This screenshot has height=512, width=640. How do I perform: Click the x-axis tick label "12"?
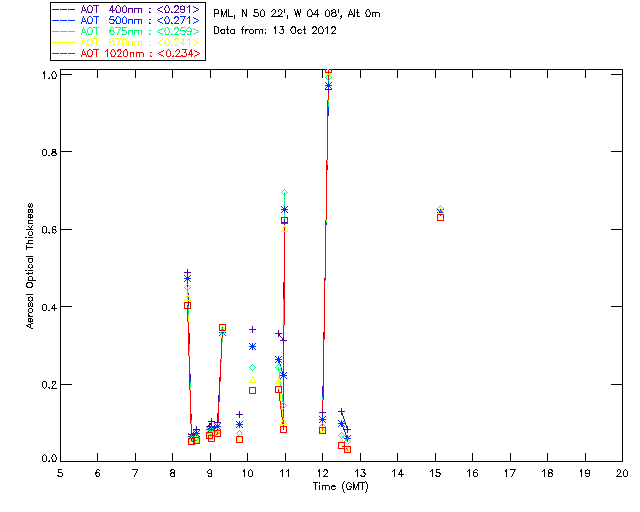tap(322, 473)
